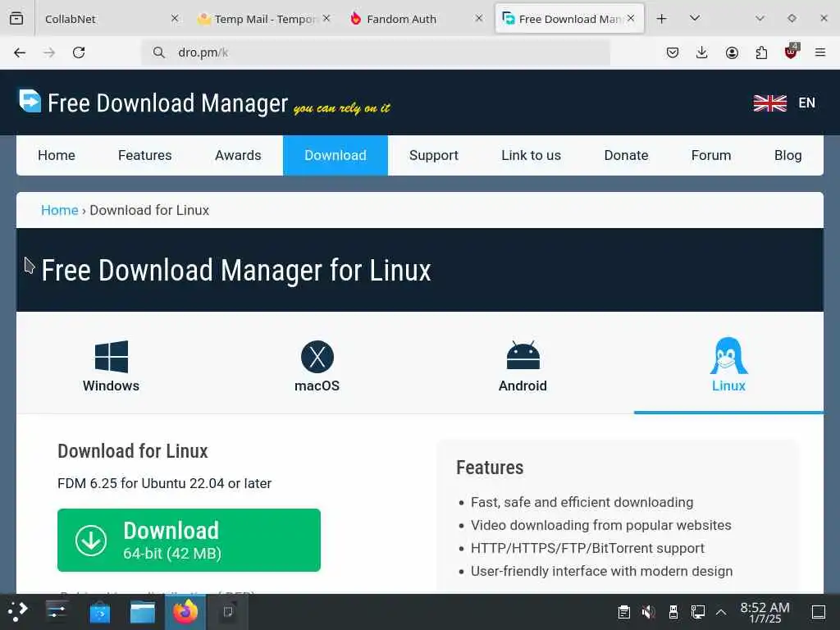The height and width of the screenshot is (630, 840).
Task: Open a new browser tab
Action: click(662, 19)
